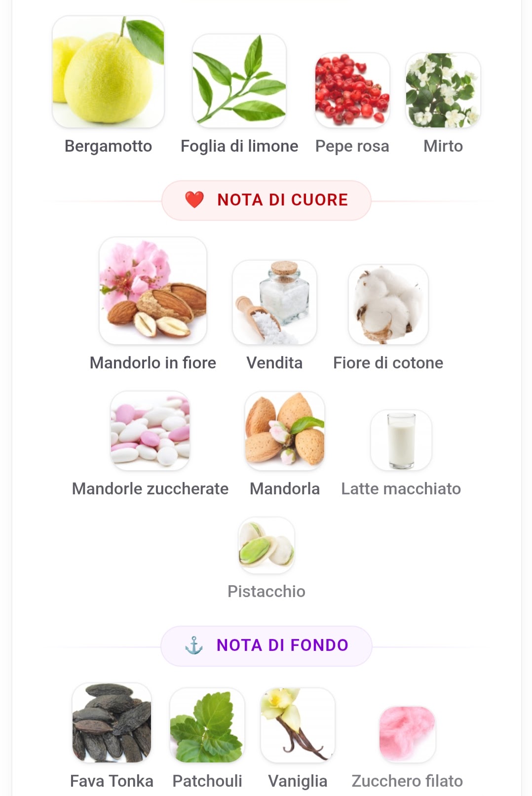This screenshot has height=796, width=532.
Task: Tap the pink Zucchero filato image
Action: click(x=407, y=734)
